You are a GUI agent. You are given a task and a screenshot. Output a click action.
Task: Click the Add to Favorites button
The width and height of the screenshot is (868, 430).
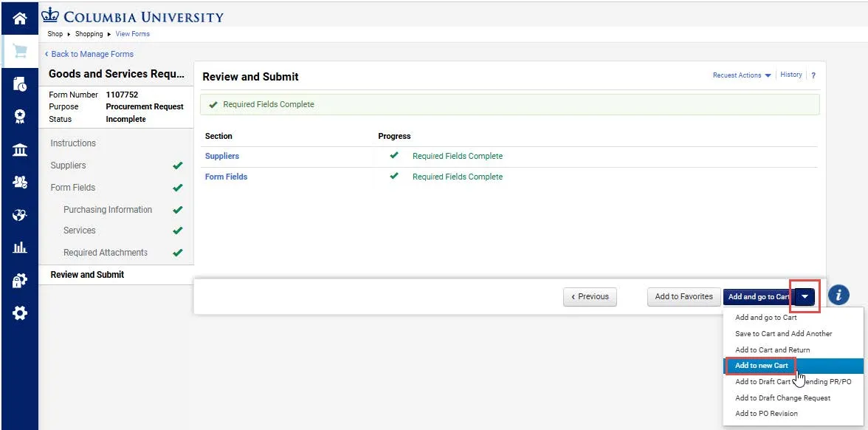point(683,296)
